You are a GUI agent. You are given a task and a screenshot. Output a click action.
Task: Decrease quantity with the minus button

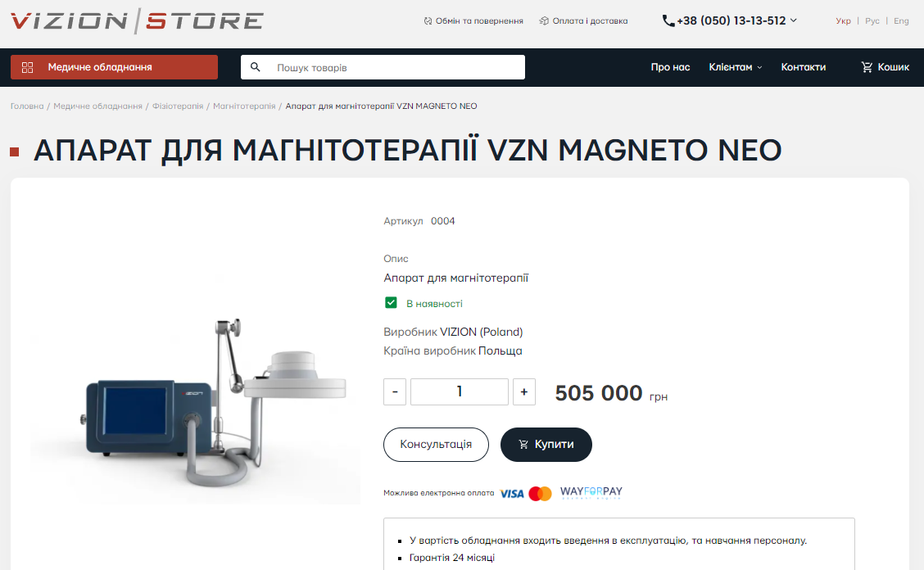click(x=395, y=392)
